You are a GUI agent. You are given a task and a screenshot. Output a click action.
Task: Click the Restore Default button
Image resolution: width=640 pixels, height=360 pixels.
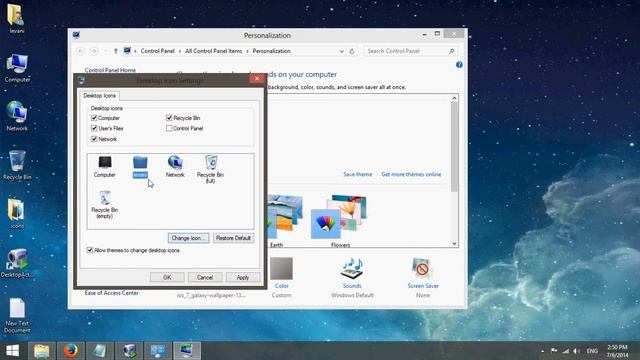tap(233, 238)
